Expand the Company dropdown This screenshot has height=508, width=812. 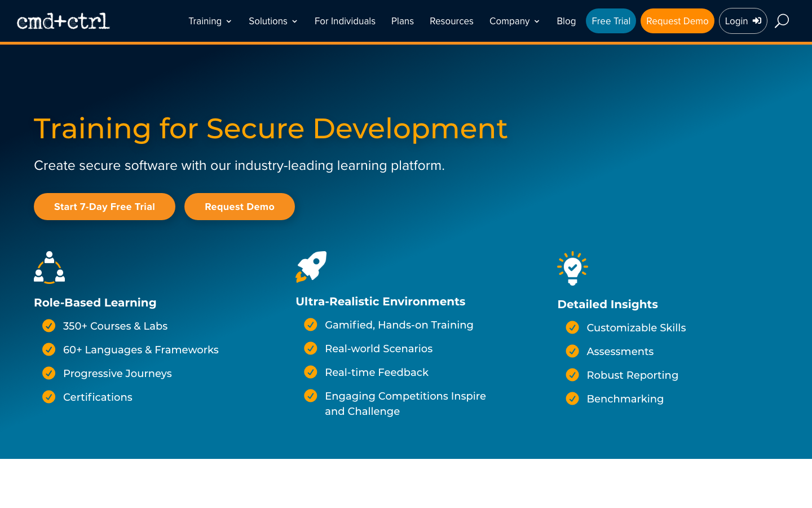(x=514, y=21)
